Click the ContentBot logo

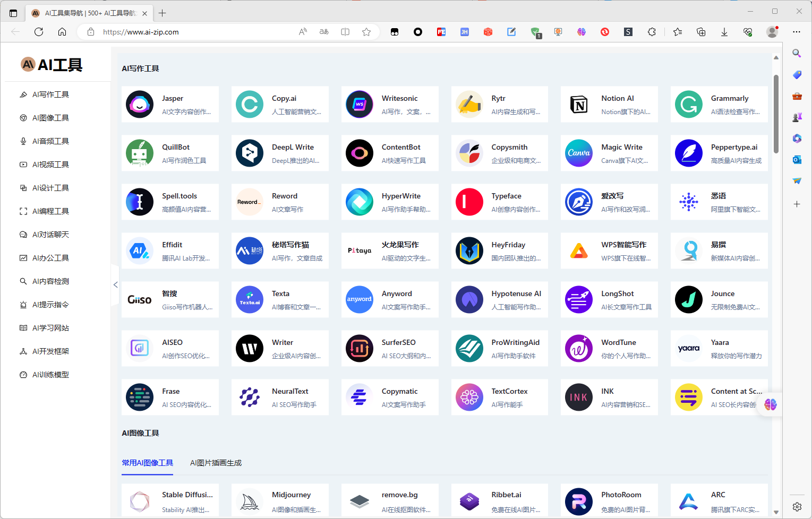[360, 153]
